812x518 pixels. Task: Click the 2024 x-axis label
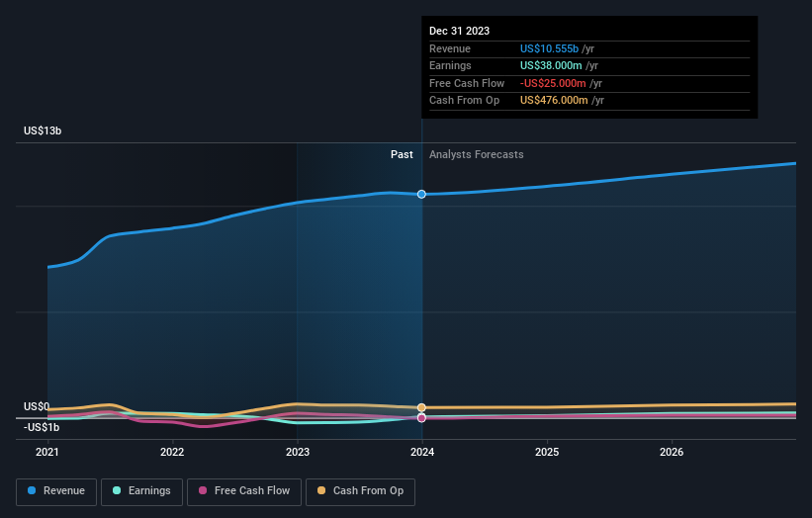pyautogui.click(x=422, y=453)
